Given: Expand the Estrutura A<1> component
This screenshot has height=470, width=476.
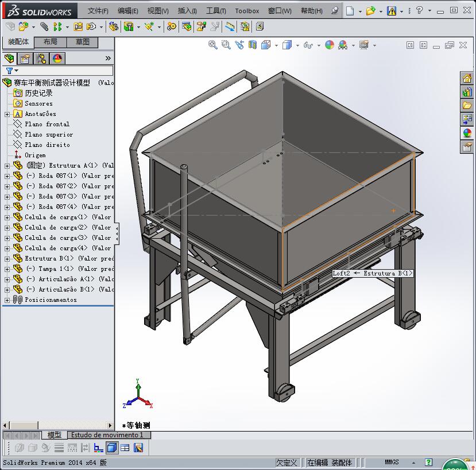Looking at the screenshot, I should click(x=7, y=166).
